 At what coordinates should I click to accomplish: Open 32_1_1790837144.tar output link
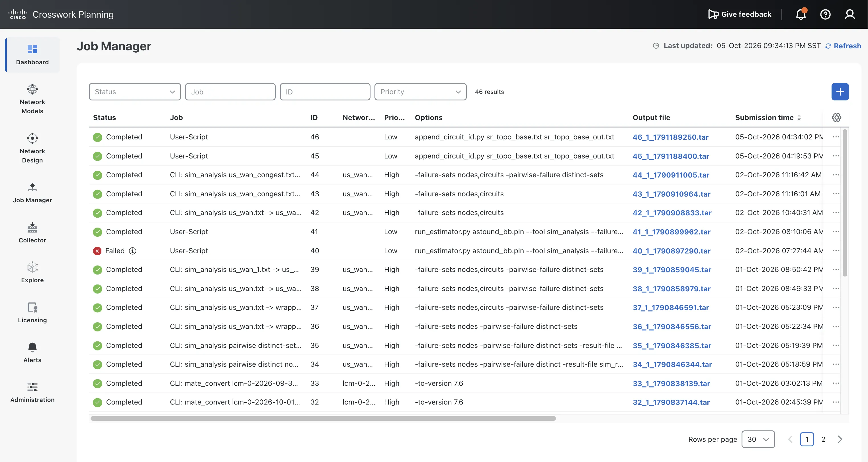pyautogui.click(x=671, y=402)
